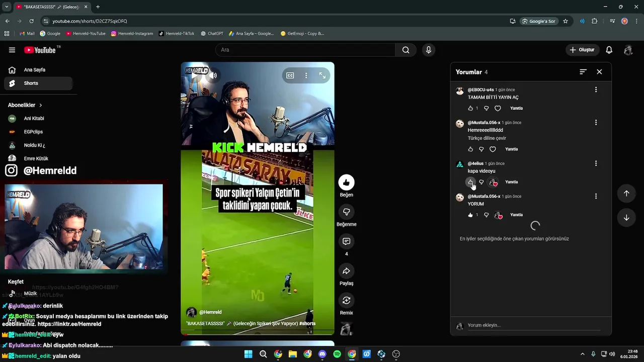This screenshot has height=362, width=644.
Task: Select Ana Sayfa in sidebar
Action: click(38, 70)
